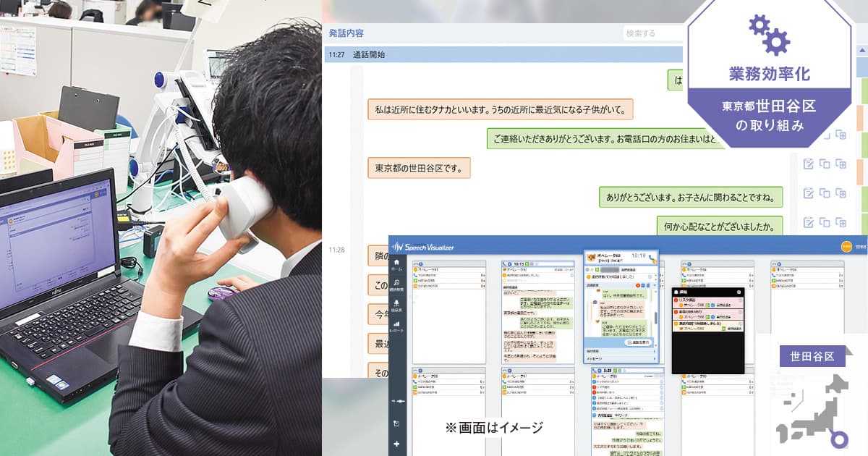The width and height of the screenshot is (868, 456).
Task: Toggle playback on the bottom alert entry
Action: 723,329
